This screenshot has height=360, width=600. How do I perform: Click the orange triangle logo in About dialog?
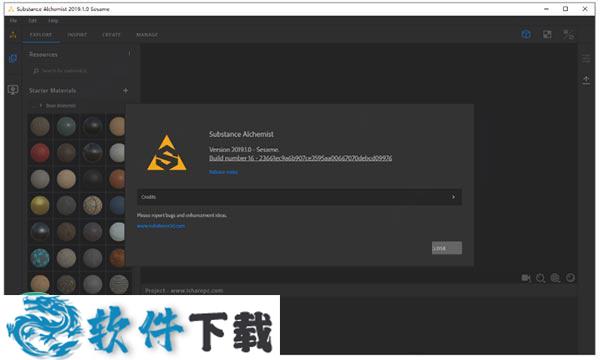point(167,153)
